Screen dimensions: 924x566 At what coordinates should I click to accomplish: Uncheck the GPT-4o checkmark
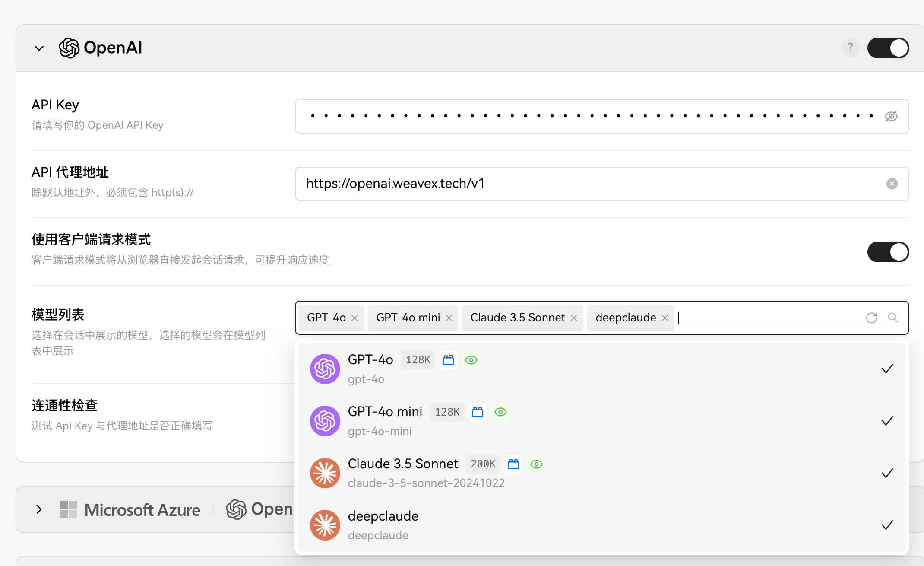pyautogui.click(x=887, y=369)
